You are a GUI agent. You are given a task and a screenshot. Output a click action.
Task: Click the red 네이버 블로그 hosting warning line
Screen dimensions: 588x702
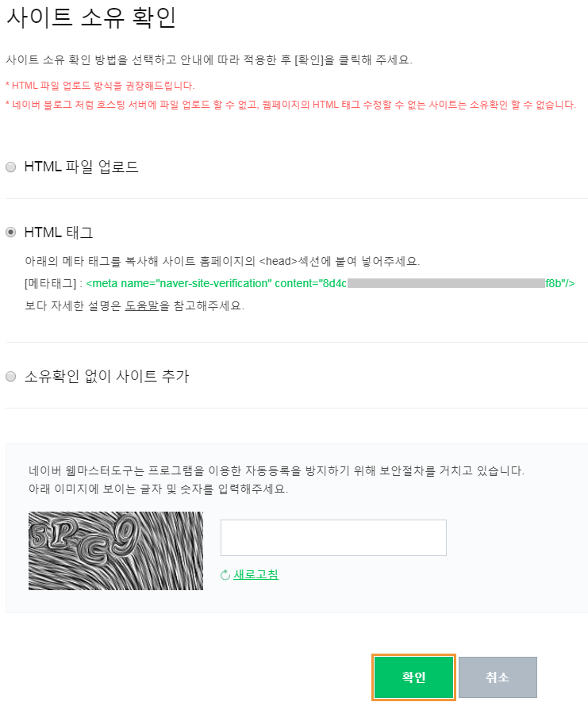coord(290,105)
